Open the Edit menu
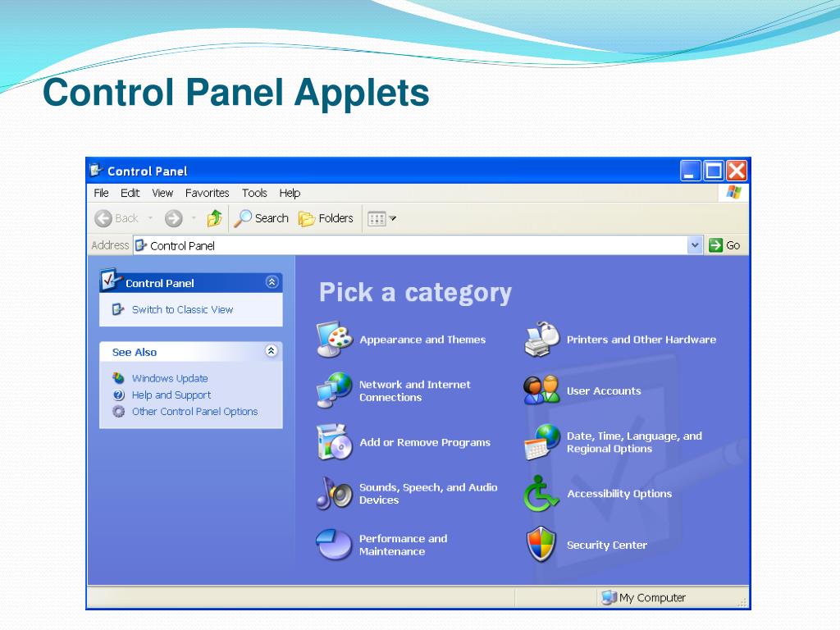The image size is (840, 630). pos(130,193)
